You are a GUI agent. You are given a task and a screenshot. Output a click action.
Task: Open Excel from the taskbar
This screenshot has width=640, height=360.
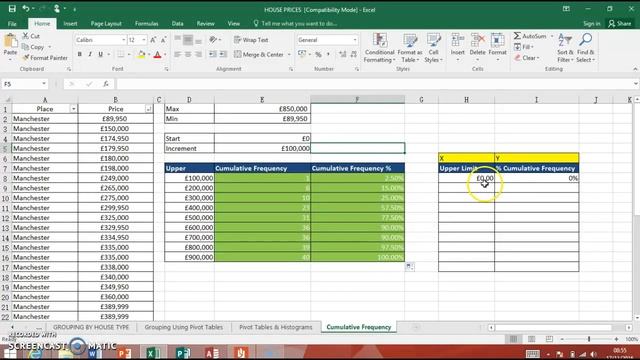click(x=153, y=352)
